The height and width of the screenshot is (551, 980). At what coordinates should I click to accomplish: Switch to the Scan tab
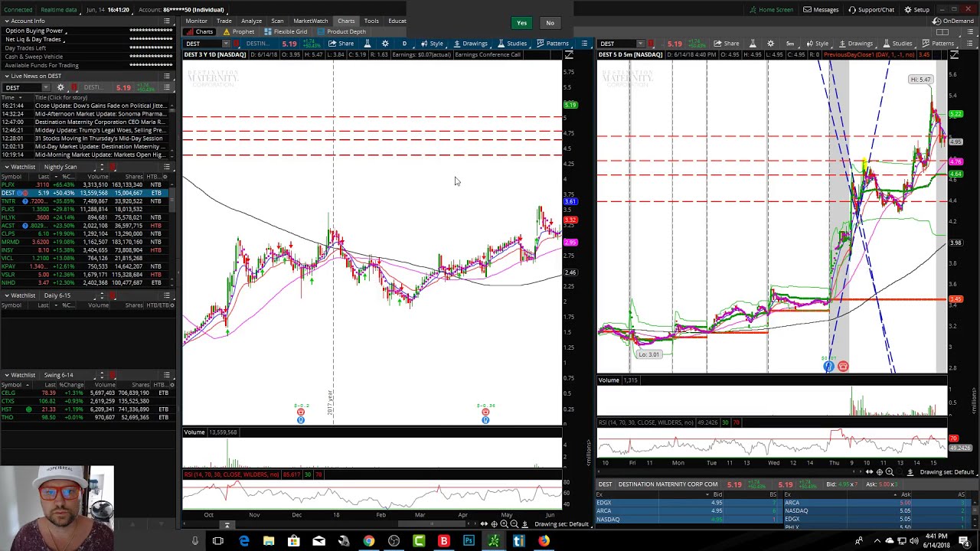tap(277, 21)
